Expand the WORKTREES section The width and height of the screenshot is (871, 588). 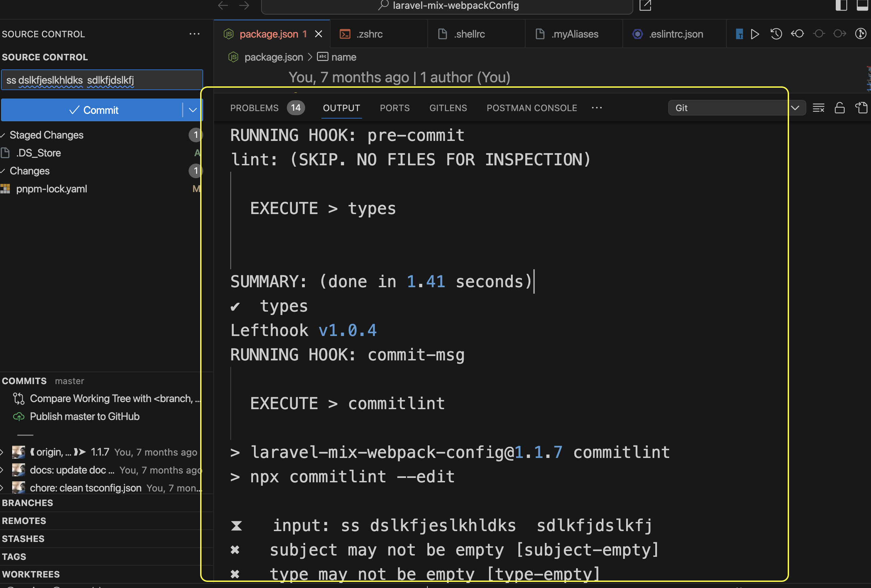(31, 574)
